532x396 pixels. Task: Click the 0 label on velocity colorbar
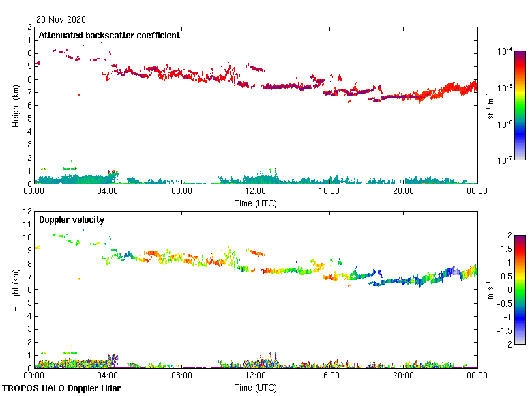[x=508, y=289]
